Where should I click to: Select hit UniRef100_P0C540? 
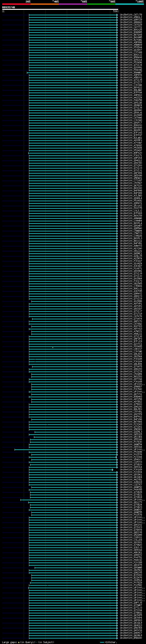point(131,389)
